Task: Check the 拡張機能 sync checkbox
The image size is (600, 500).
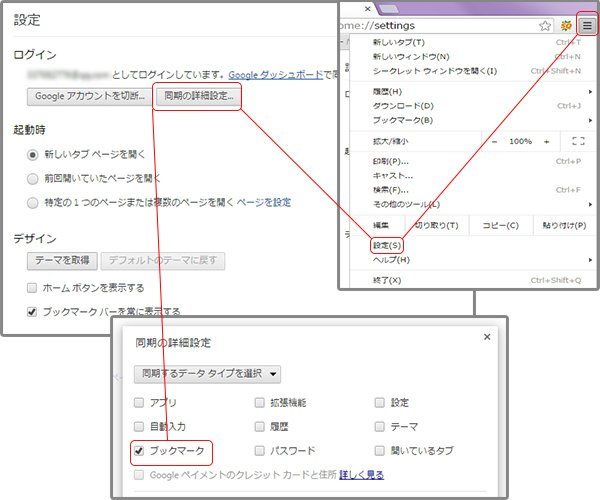Action: [x=259, y=402]
